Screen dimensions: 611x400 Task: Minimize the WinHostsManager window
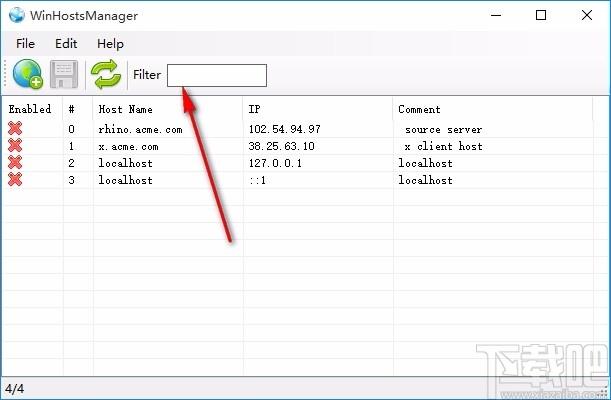496,15
